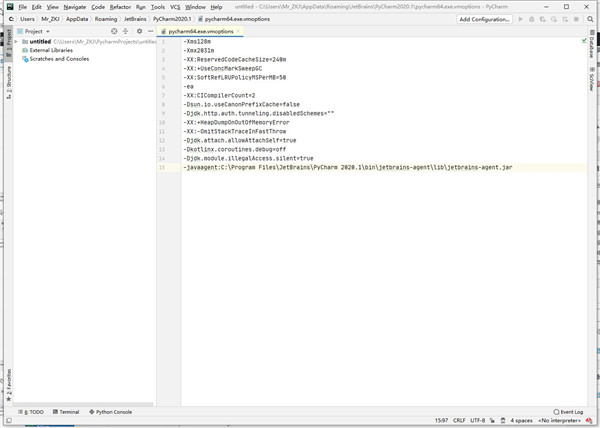Click the Concurrency diagram run icon
The height and width of the screenshot is (428, 600).
(x=565, y=19)
